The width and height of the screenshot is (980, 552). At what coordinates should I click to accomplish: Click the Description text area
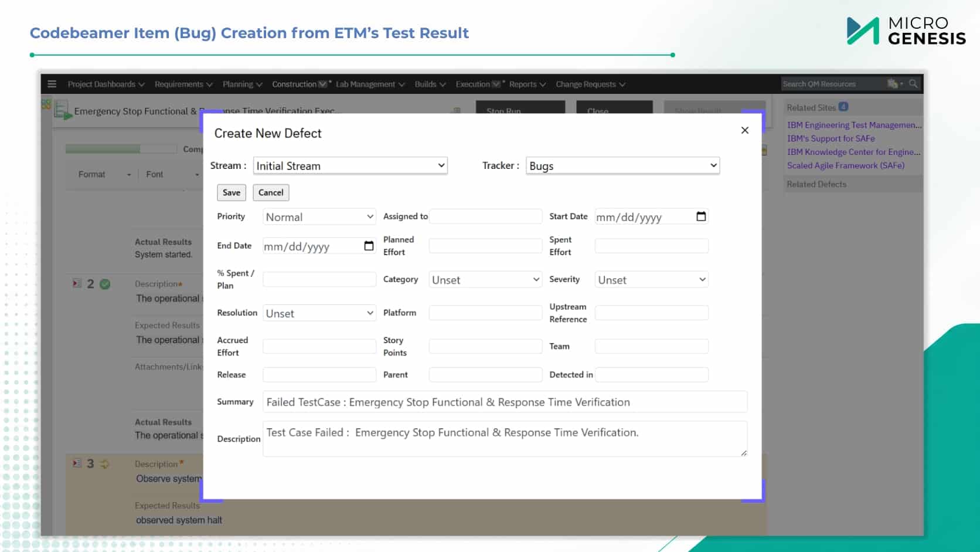(505, 439)
